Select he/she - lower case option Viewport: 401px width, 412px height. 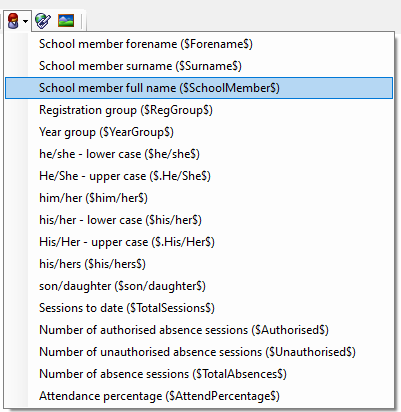pos(199,154)
